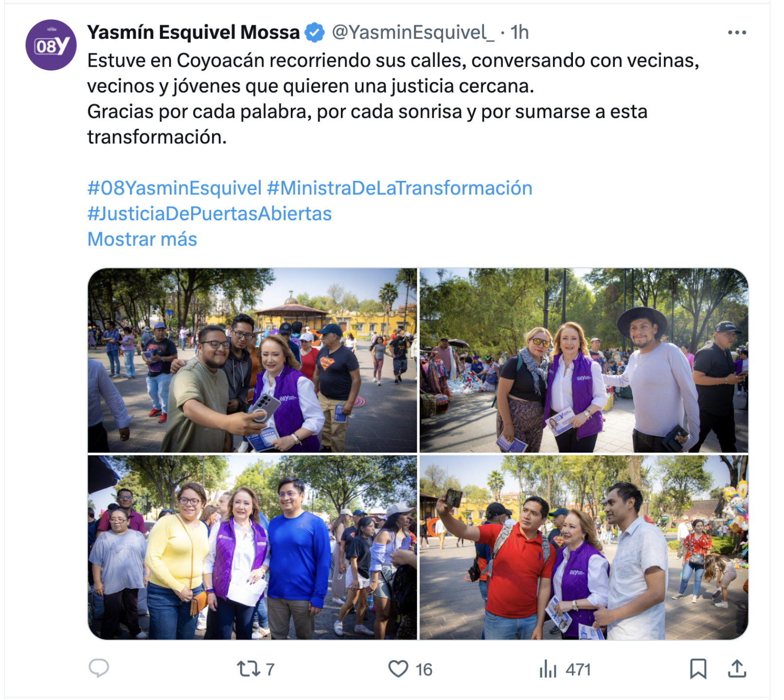Open the bottom-left photo with yellow sweater
The width and height of the screenshot is (784, 700).
tap(252, 547)
